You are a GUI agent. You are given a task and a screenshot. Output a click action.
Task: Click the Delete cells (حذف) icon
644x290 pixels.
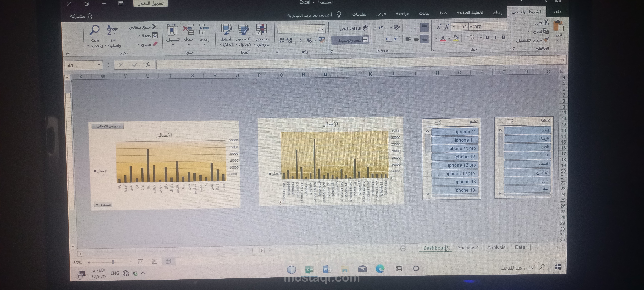(x=188, y=30)
